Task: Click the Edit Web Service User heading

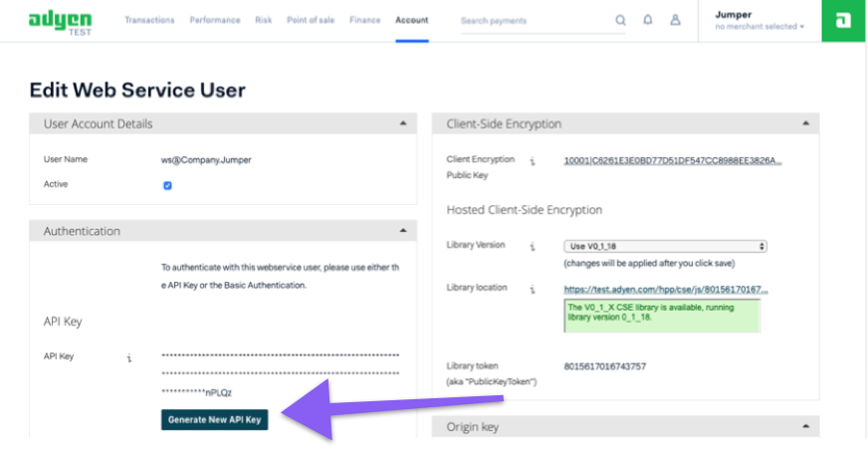Action: 137,91
